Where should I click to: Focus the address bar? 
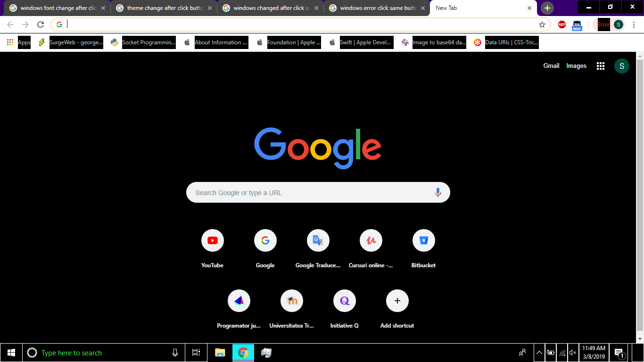300,25
